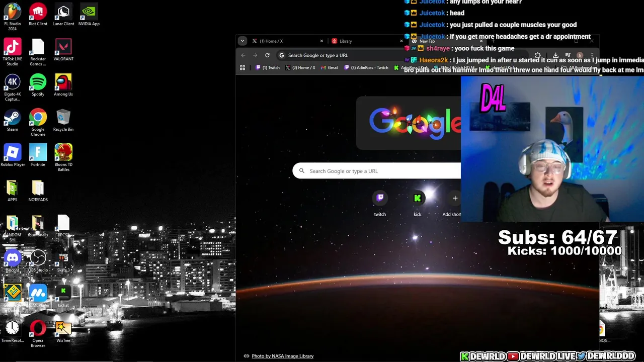
Task: Open NVIDIA App desktop shortcut
Action: [x=89, y=15]
